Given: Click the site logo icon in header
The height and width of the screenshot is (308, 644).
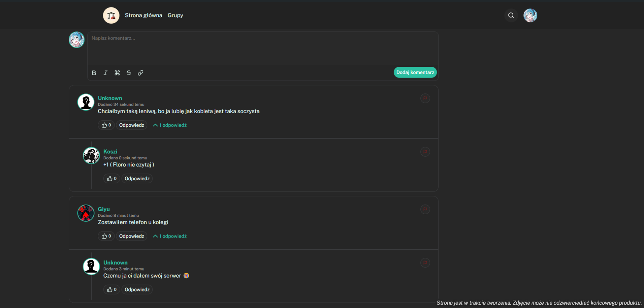Looking at the screenshot, I should click(x=111, y=15).
